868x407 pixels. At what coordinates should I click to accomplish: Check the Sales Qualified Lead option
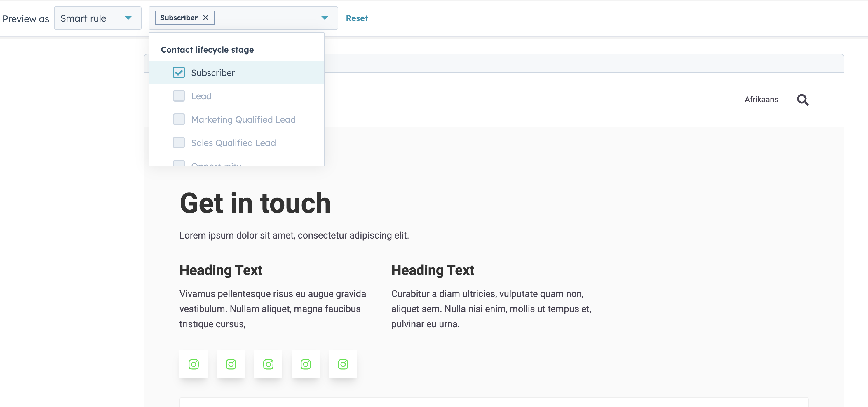click(179, 143)
